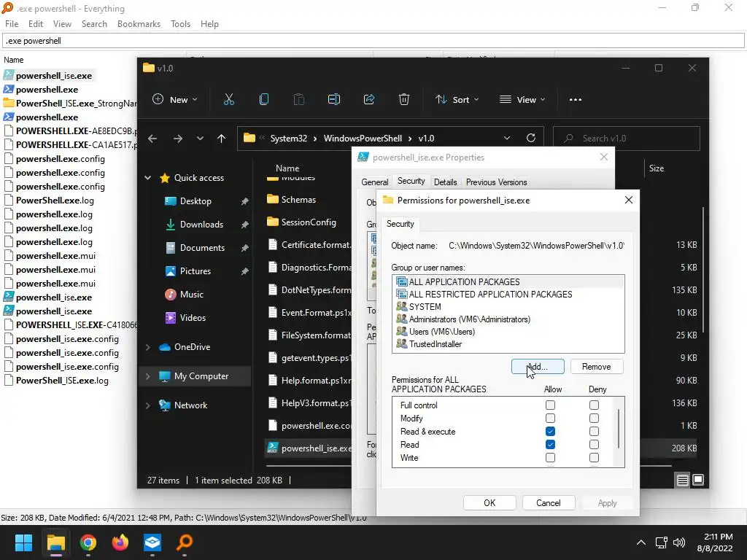Open recent locations chevron near navigation arrows

(200, 139)
